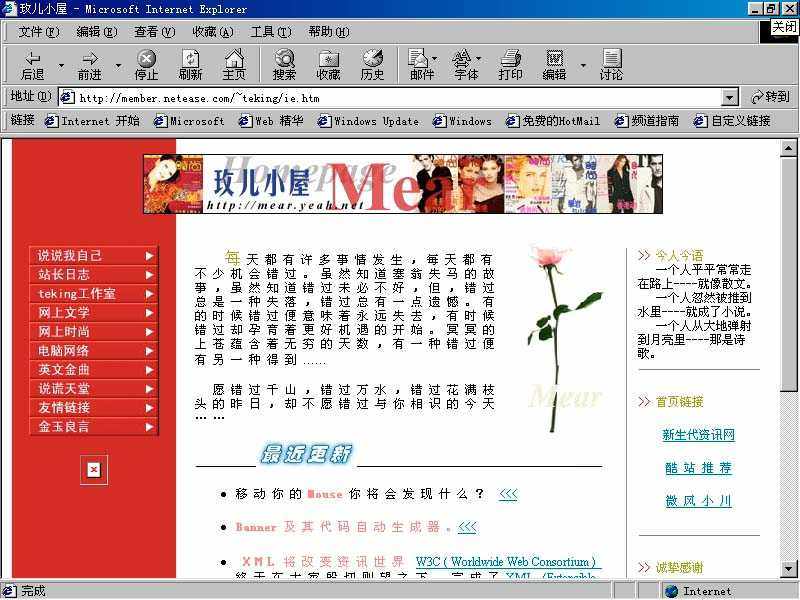Click the 刷新 (Refresh) toolbar icon
This screenshot has height=600, width=800.
tap(189, 63)
